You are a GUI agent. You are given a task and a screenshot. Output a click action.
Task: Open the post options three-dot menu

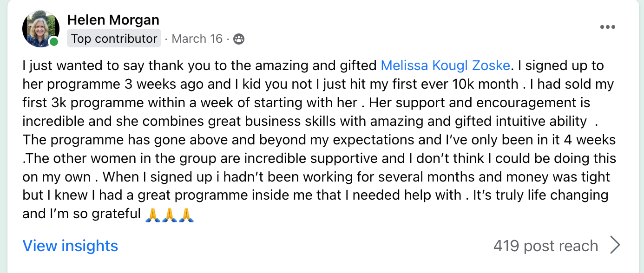point(607,27)
